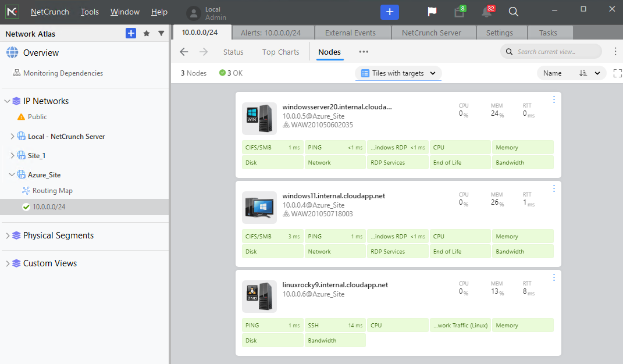Collapse the IP Networks section
Viewport: 623px width, 364px height.
[7, 101]
